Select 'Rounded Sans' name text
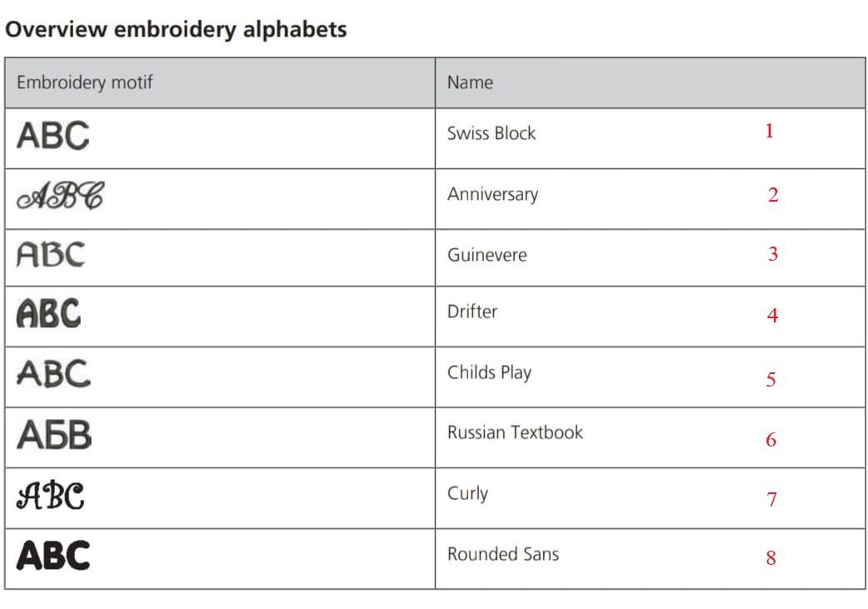Viewport: 868px width, 609px height. click(503, 554)
